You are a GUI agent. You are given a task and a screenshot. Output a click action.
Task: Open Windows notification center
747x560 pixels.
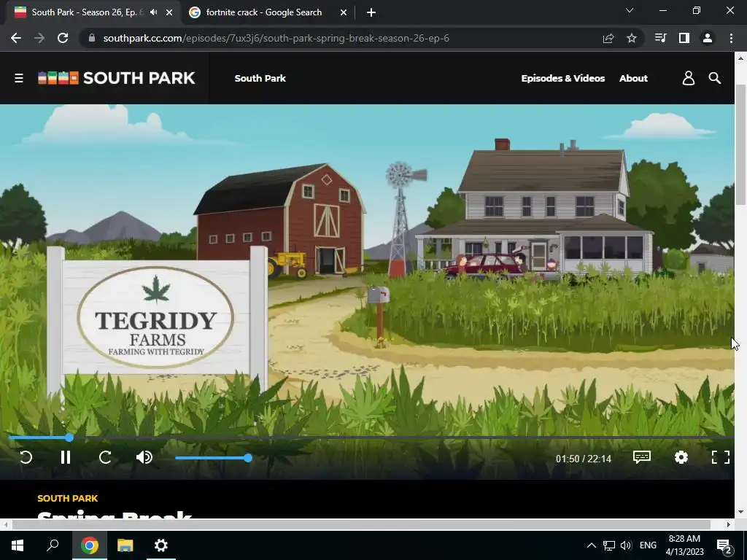click(724, 546)
